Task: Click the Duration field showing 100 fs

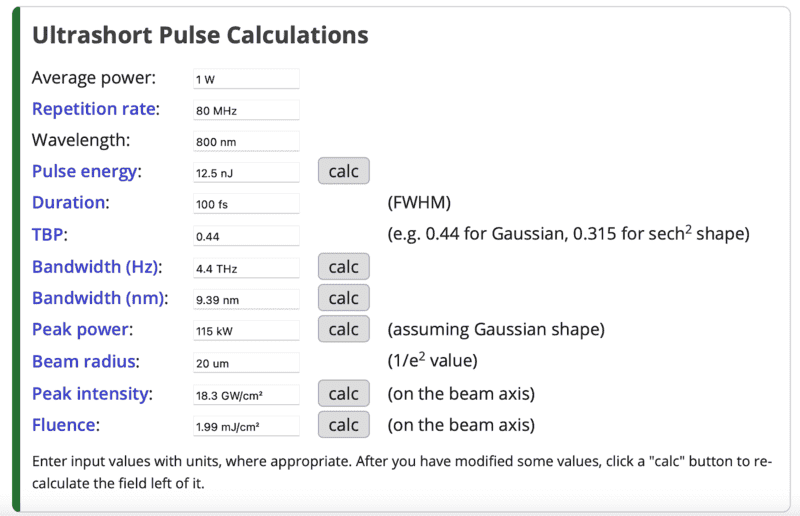Action: click(x=246, y=204)
